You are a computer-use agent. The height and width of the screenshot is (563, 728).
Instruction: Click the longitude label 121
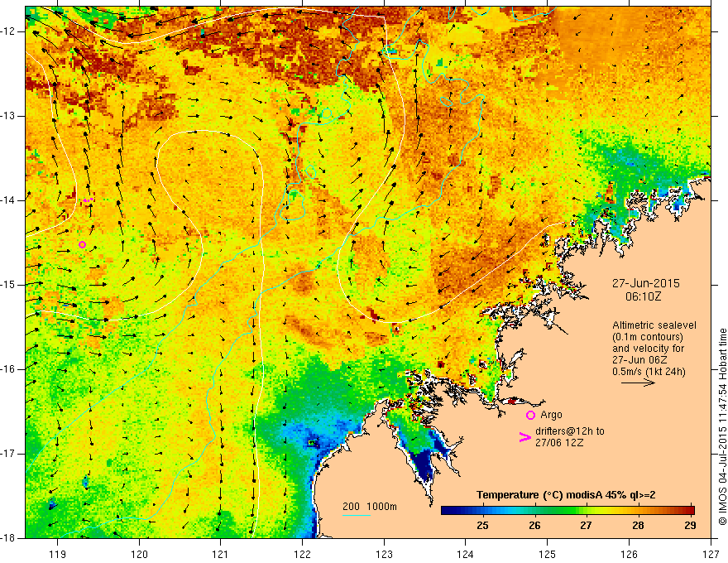221,554
